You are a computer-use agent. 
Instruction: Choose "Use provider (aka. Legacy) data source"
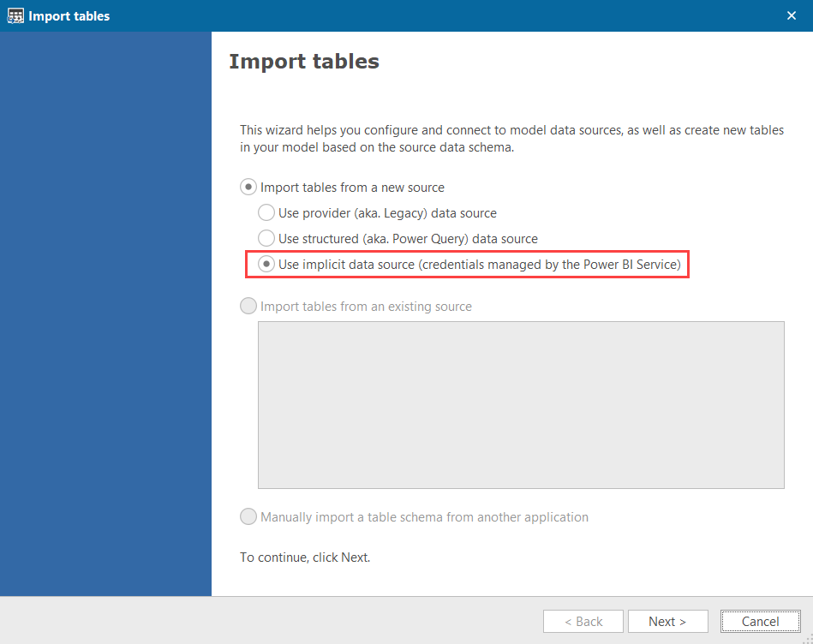(266, 212)
